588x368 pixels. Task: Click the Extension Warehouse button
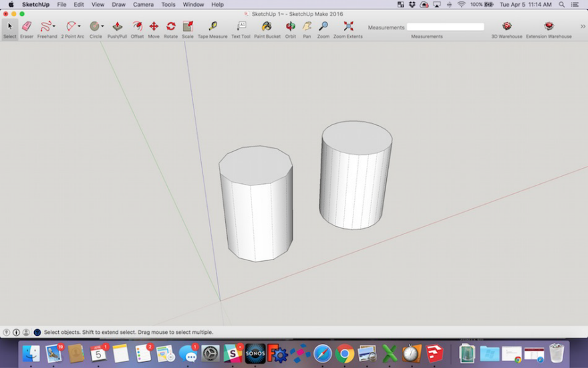coord(549,27)
